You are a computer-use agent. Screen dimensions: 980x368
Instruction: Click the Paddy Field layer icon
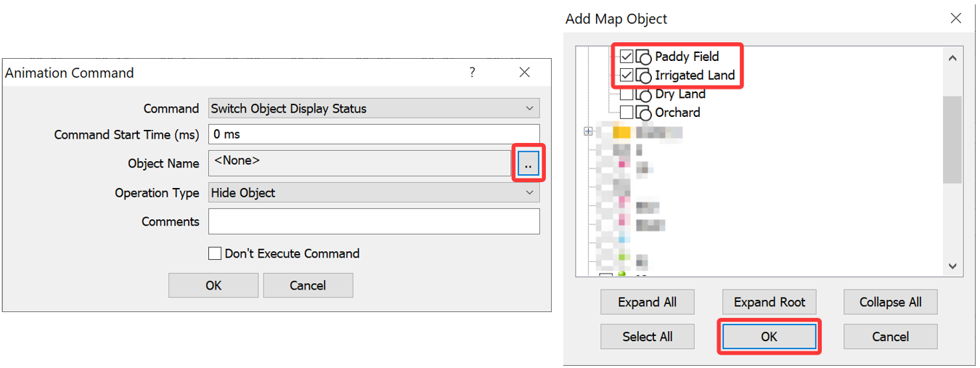tap(643, 57)
